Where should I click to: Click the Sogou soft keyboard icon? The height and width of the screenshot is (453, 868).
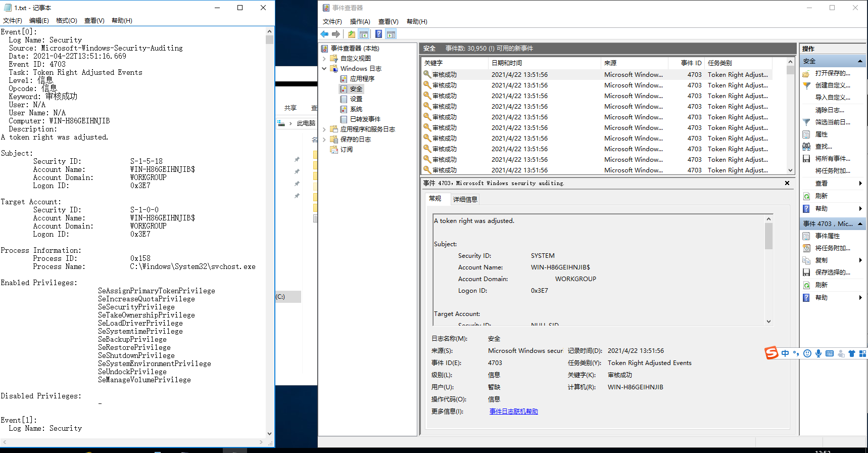[x=830, y=353]
